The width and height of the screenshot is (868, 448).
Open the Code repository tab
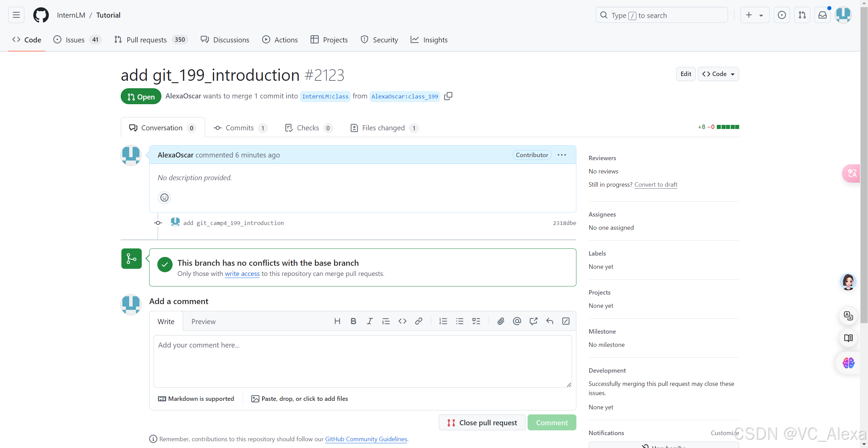coord(27,40)
